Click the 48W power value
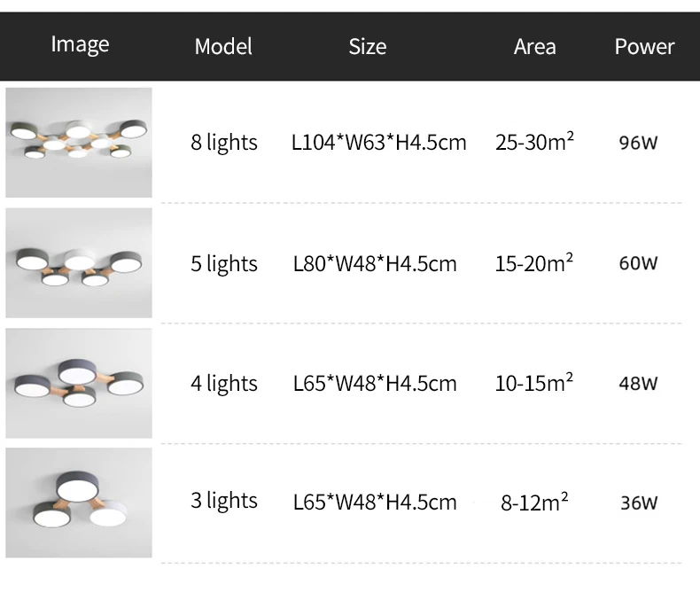 [638, 384]
